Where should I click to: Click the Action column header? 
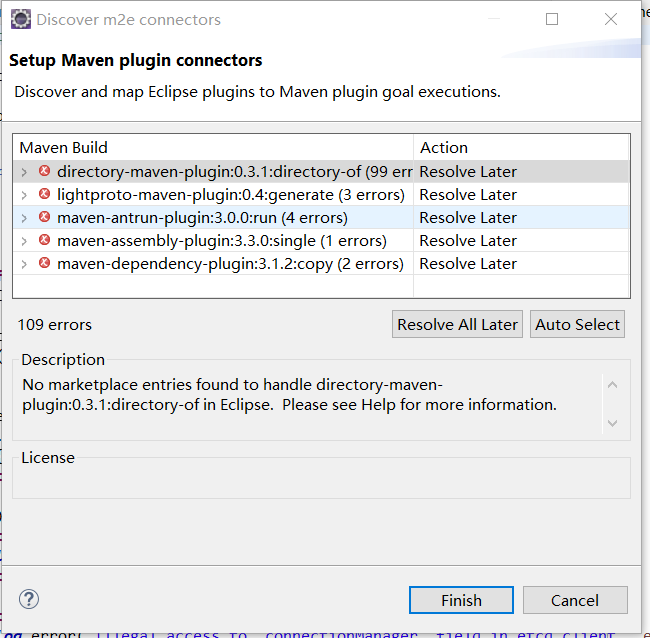pyautogui.click(x=521, y=148)
